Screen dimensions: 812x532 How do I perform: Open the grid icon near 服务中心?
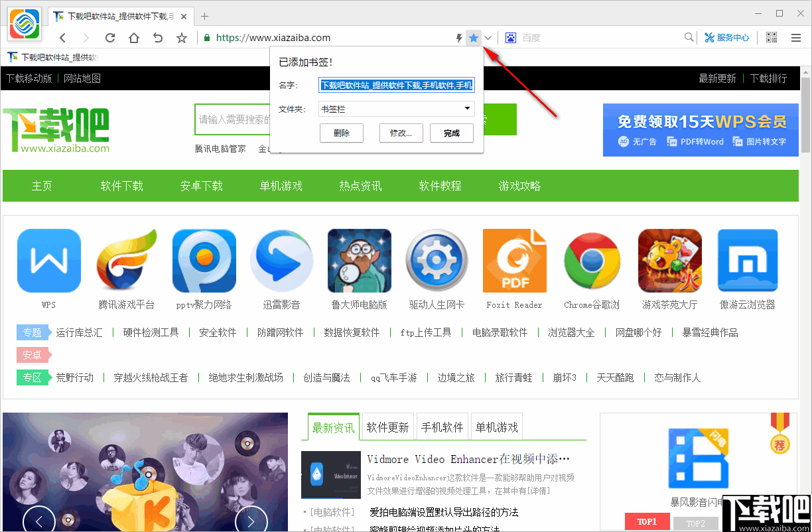[x=771, y=38]
